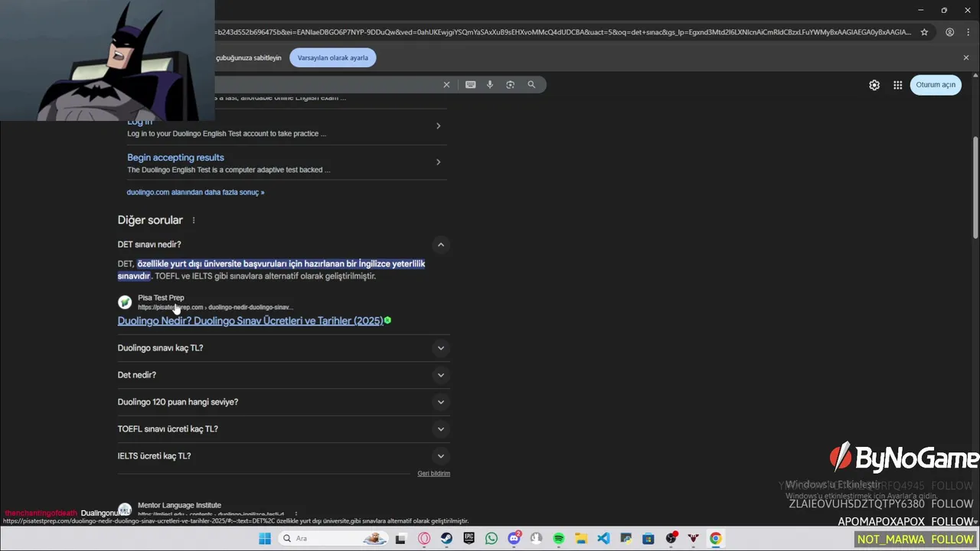This screenshot has width=980, height=551.
Task: Open File Explorer from taskbar
Action: pyautogui.click(x=581, y=539)
